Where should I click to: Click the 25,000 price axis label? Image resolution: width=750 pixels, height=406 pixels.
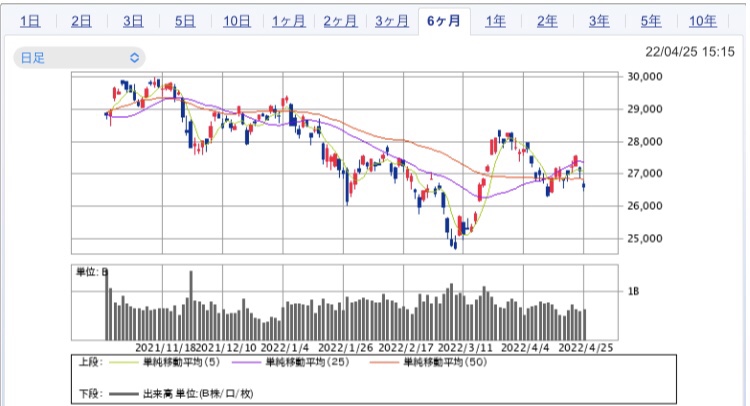644,239
